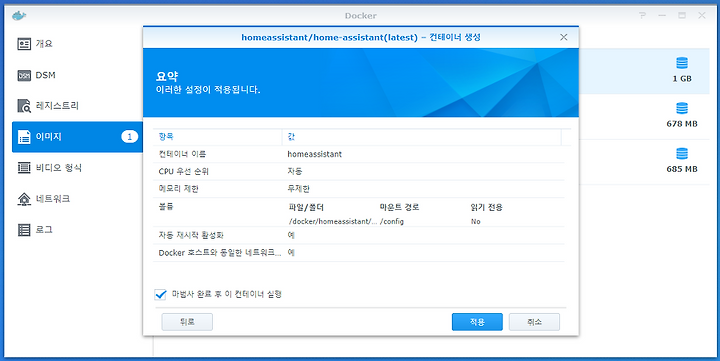Click the Docker whale logo icon
The width and height of the screenshot is (720, 361).
pos(19,16)
